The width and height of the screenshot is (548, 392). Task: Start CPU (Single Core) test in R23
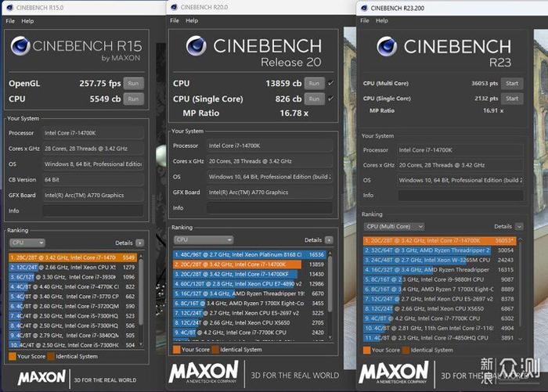pos(512,99)
